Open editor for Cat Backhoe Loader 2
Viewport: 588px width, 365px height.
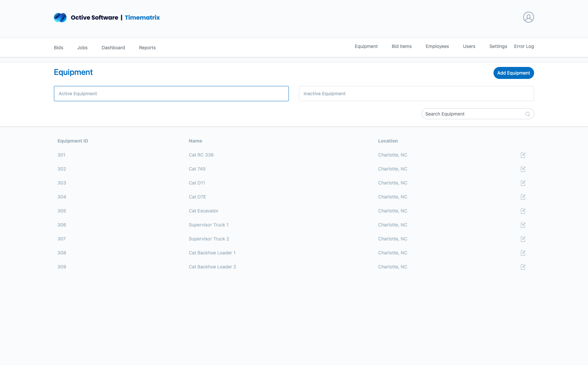[x=523, y=267]
